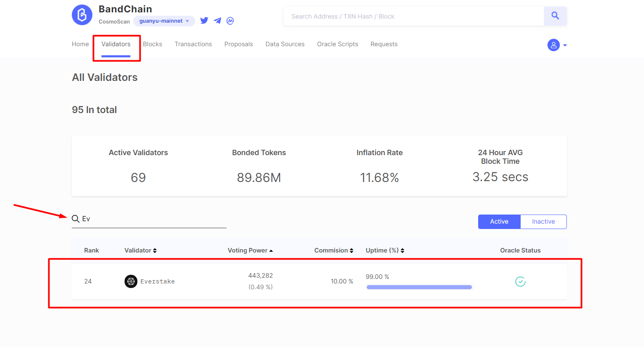644x347 pixels.
Task: Sort by Voting Power arrow
Action: coord(271,251)
